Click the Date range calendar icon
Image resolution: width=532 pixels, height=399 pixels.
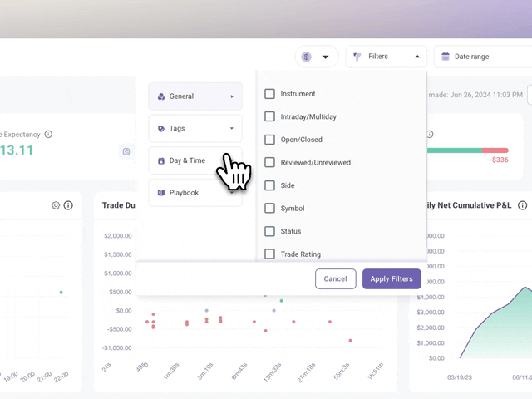coord(446,57)
